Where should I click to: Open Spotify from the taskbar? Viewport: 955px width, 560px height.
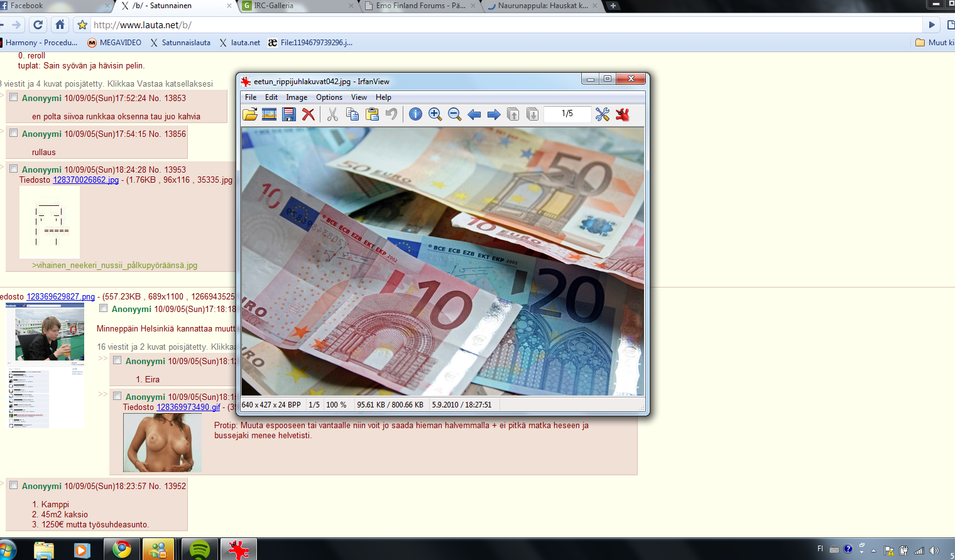click(x=200, y=550)
